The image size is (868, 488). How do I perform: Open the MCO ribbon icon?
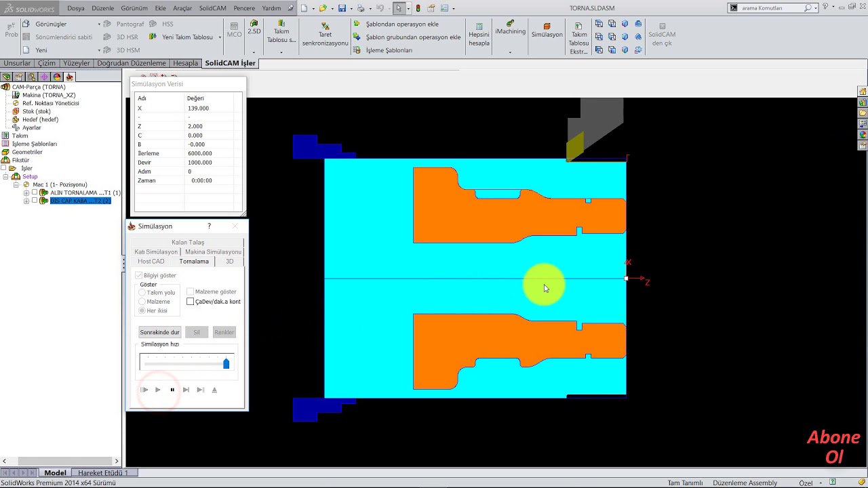pyautogui.click(x=234, y=30)
